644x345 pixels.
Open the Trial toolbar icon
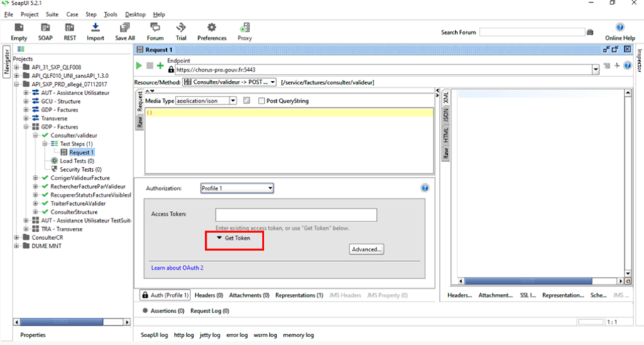(x=181, y=32)
